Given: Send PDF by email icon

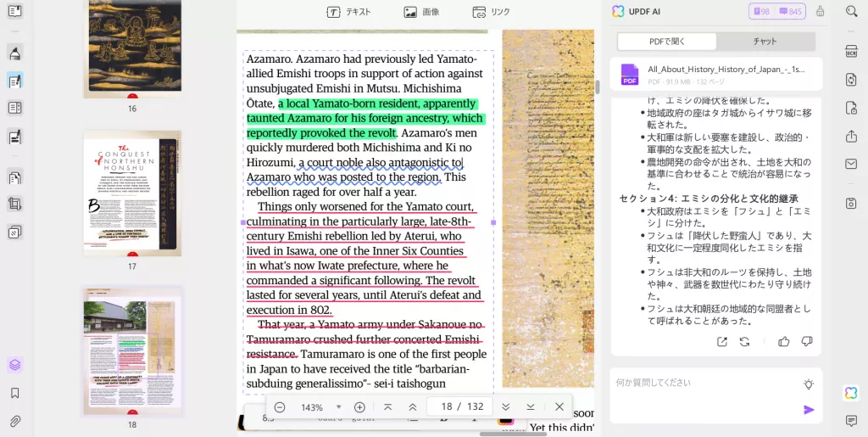Looking at the screenshot, I should [851, 164].
